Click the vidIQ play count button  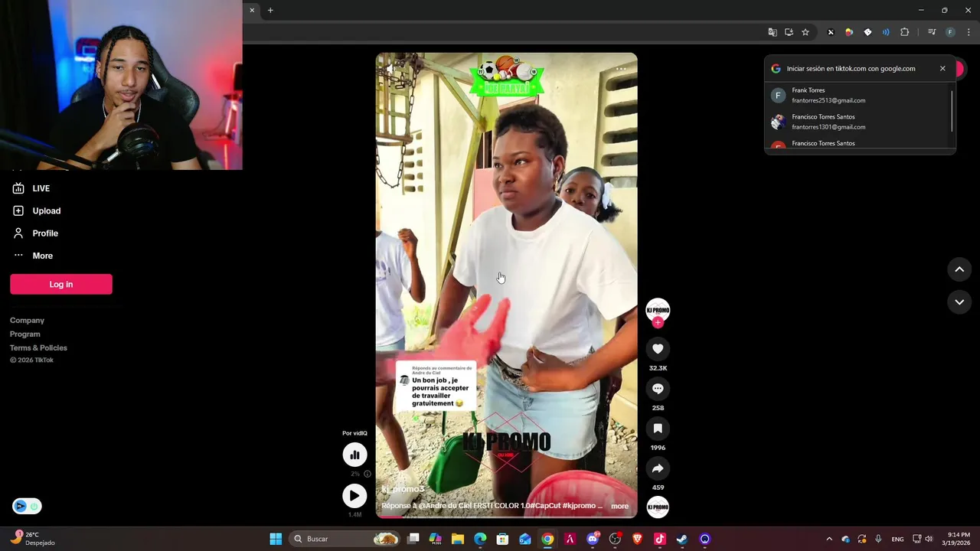click(354, 496)
